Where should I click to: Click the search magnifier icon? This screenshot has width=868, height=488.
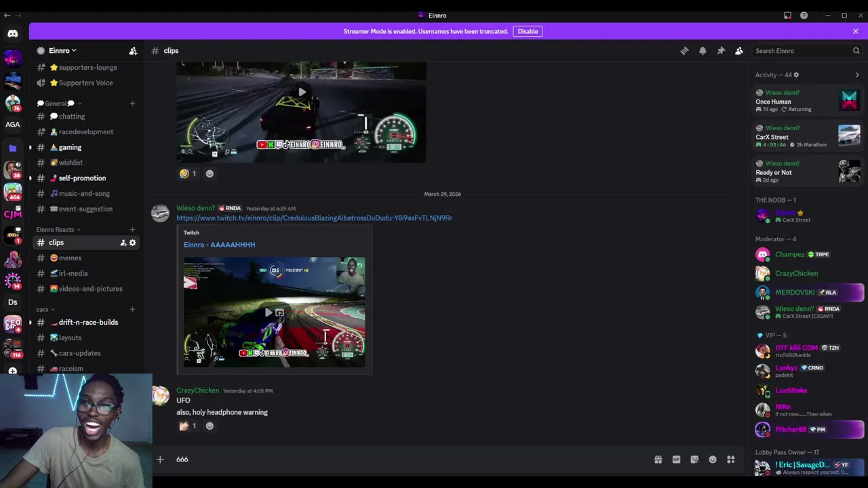click(x=856, y=51)
